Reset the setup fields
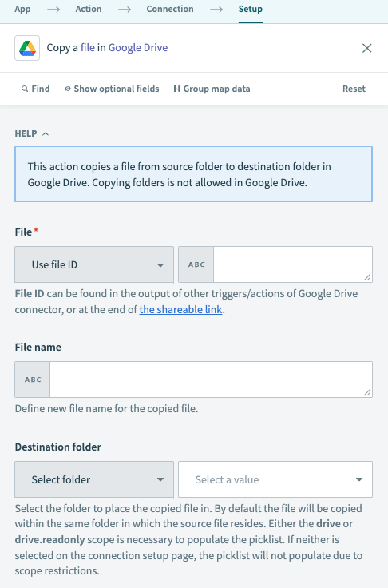This screenshot has height=588, width=388. (354, 89)
